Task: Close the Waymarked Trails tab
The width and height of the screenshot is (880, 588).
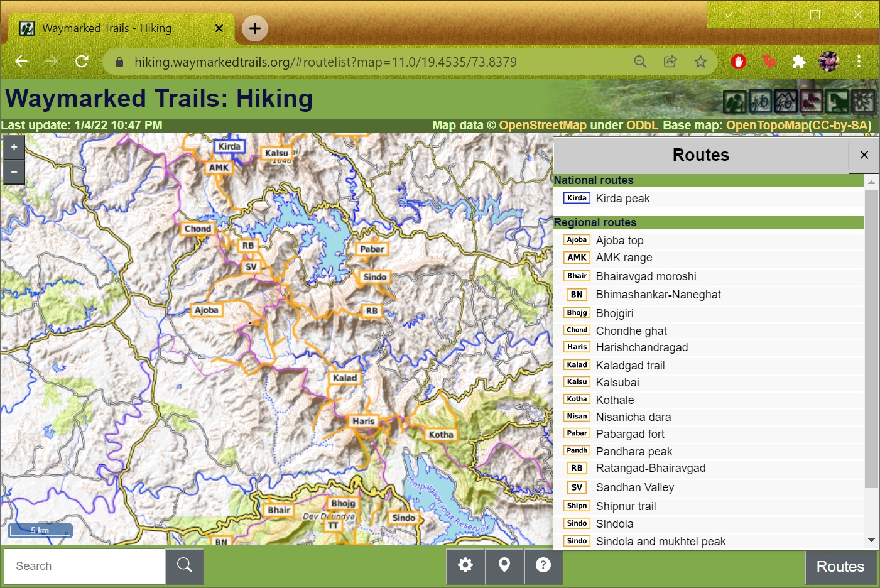Action: coord(219,28)
